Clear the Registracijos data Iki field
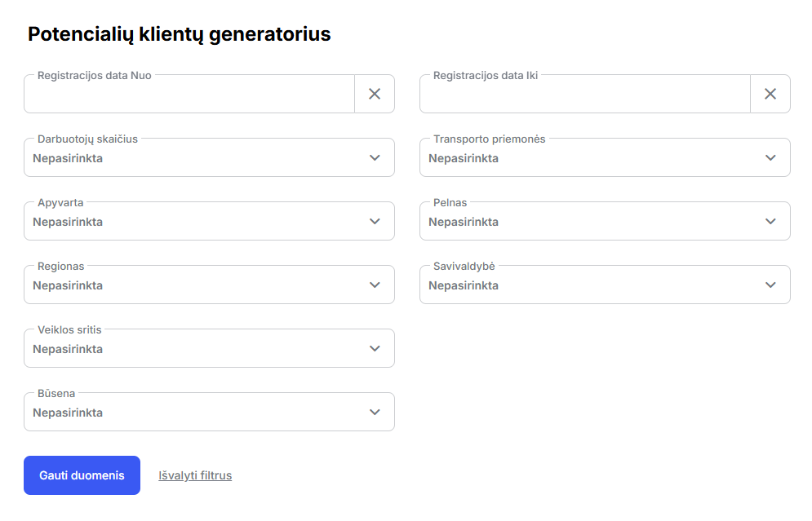 point(770,94)
